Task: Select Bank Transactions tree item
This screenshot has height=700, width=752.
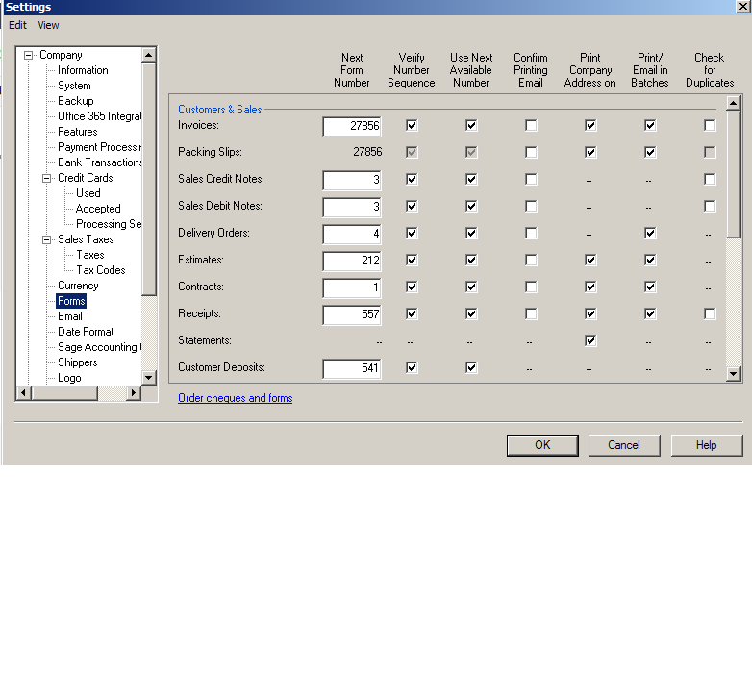Action: pyautogui.click(x=100, y=162)
